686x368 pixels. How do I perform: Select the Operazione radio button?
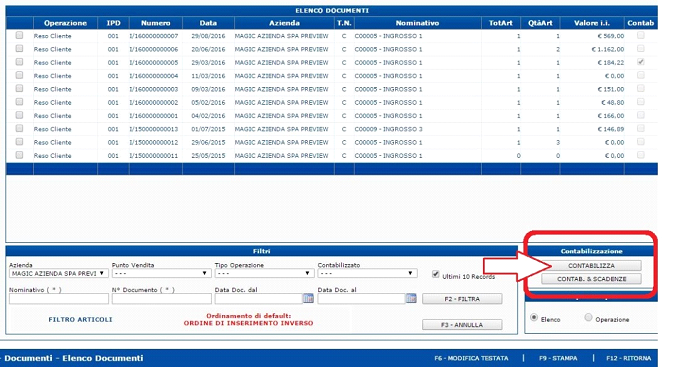point(588,317)
